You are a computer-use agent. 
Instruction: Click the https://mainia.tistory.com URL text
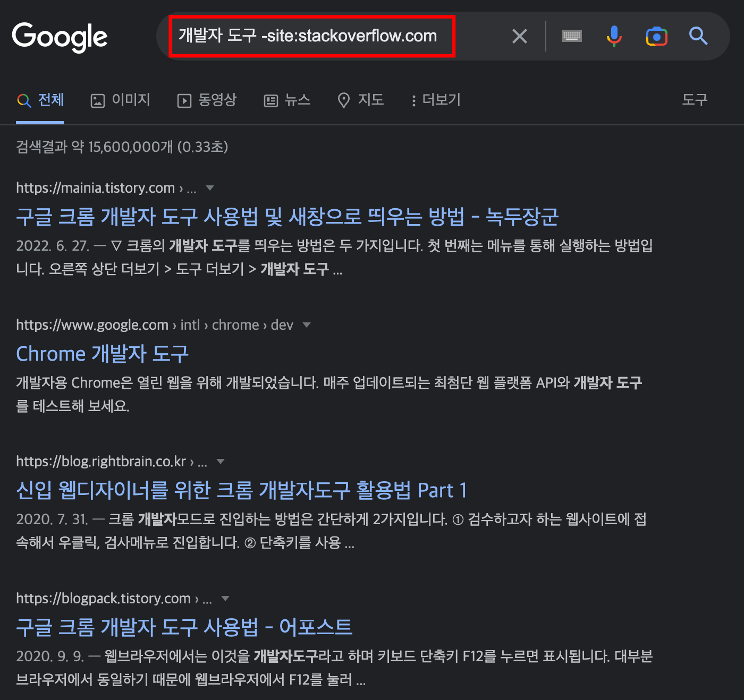pyautogui.click(x=96, y=188)
